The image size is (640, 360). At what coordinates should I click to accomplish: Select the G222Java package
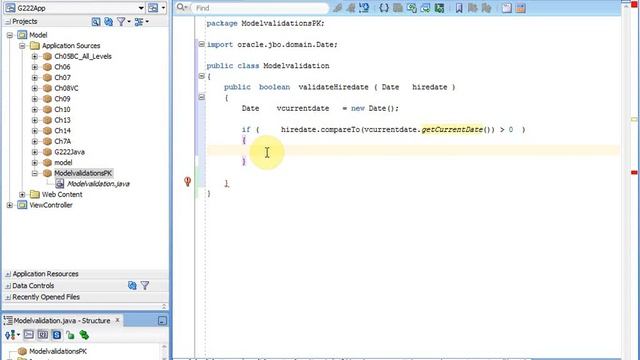(x=69, y=152)
